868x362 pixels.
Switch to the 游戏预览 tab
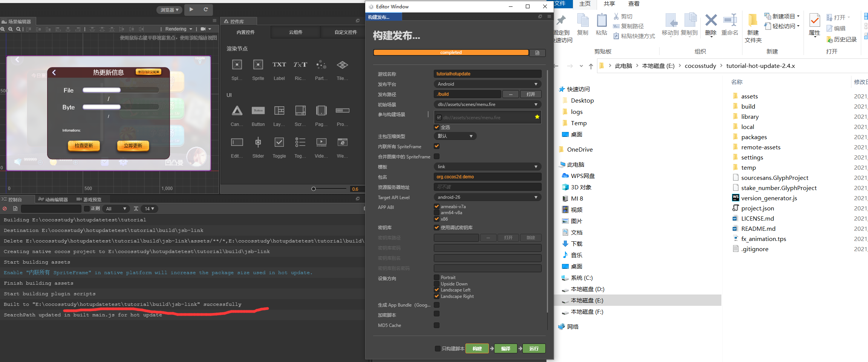(89, 199)
